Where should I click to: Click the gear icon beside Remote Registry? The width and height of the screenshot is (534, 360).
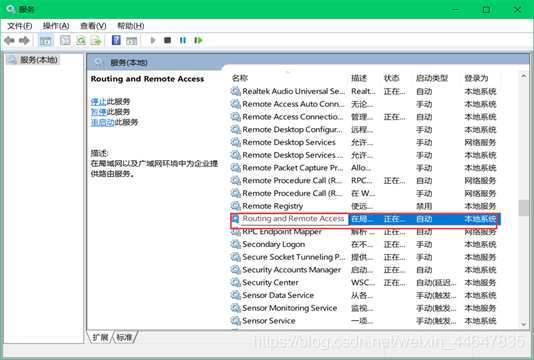click(235, 206)
